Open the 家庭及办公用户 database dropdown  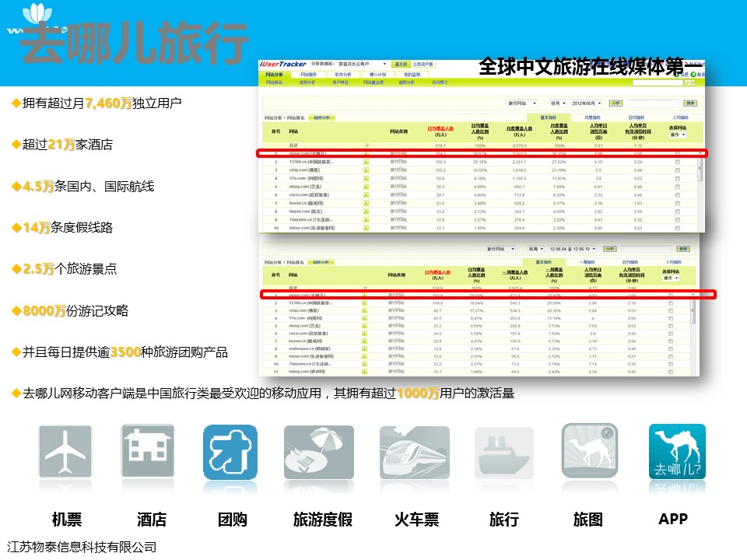[363, 64]
